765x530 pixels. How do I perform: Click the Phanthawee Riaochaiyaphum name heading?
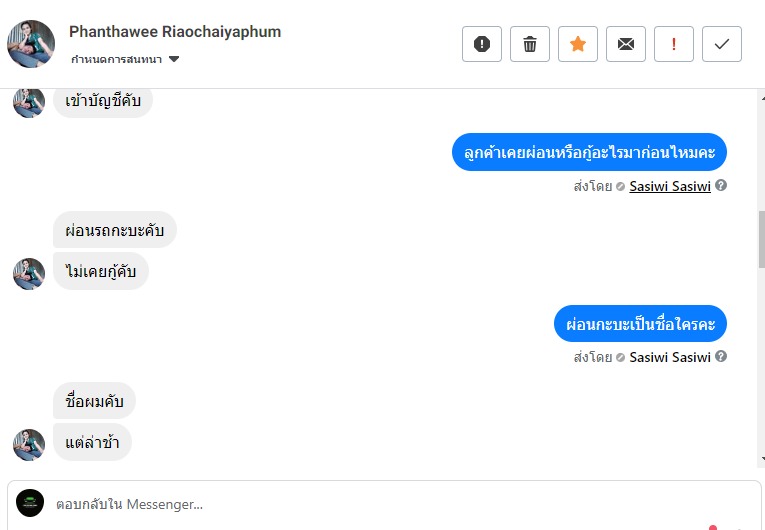point(175,32)
